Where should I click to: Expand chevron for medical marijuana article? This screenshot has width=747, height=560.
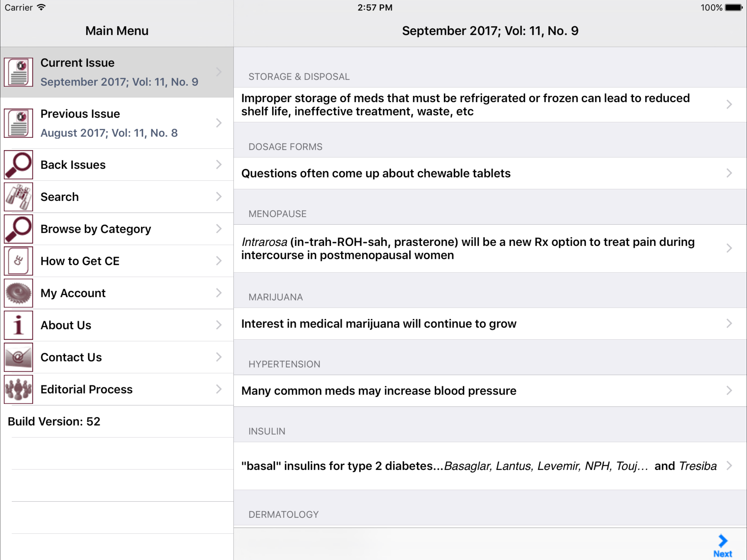coord(729,323)
